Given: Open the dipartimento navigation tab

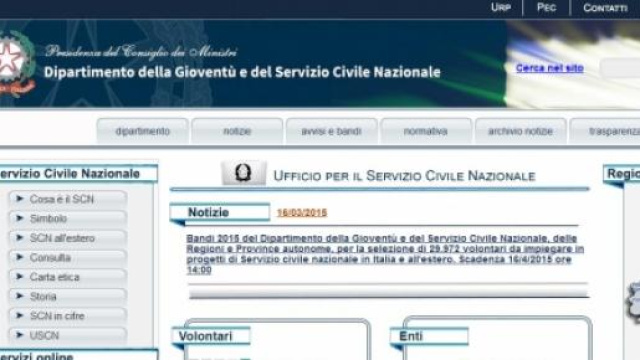Looking at the screenshot, I should coord(142,131).
